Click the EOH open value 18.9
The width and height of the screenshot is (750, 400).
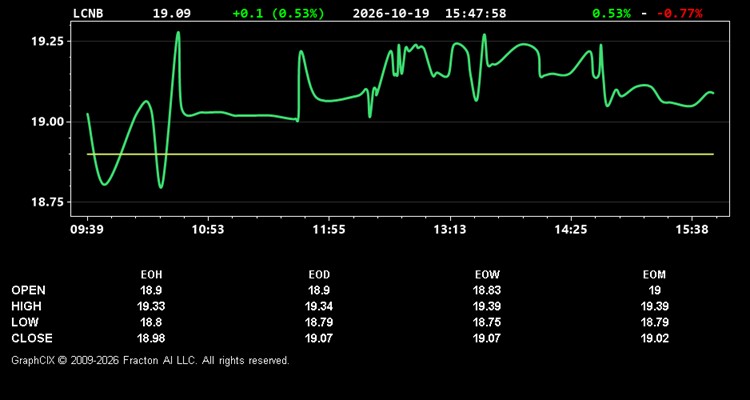[x=151, y=290]
